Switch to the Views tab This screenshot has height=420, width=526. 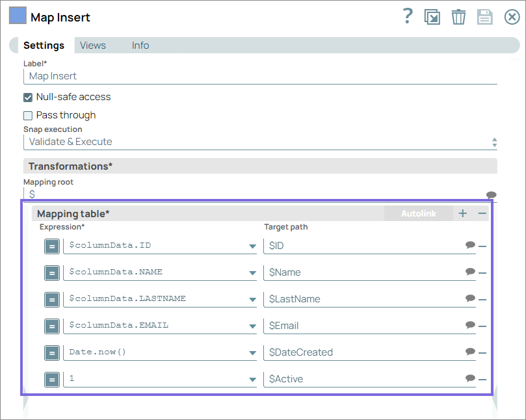(x=93, y=46)
